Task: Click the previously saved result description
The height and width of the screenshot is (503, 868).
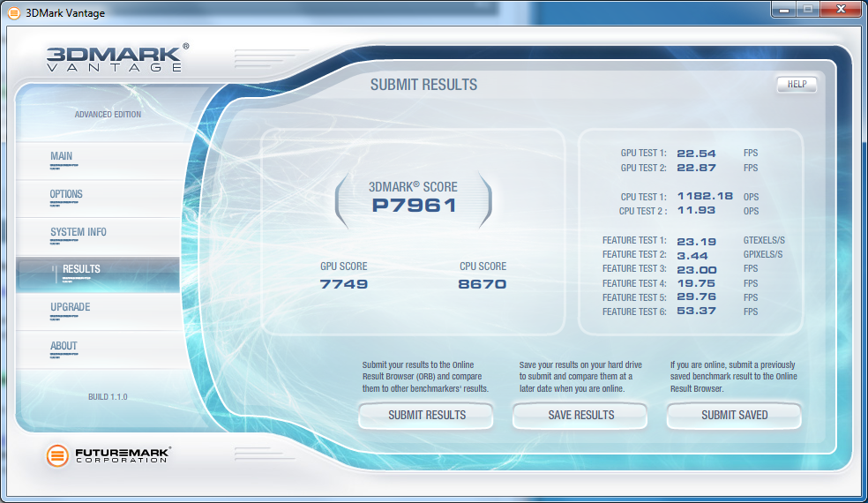Action: click(x=734, y=377)
